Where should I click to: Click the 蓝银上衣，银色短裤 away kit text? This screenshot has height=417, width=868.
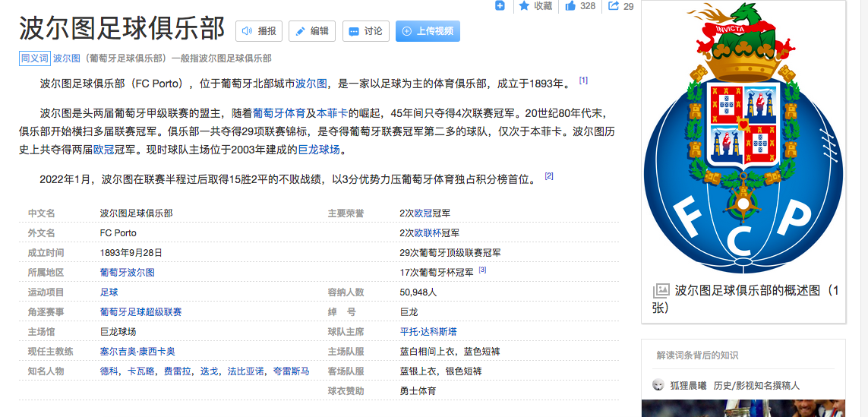tap(440, 371)
